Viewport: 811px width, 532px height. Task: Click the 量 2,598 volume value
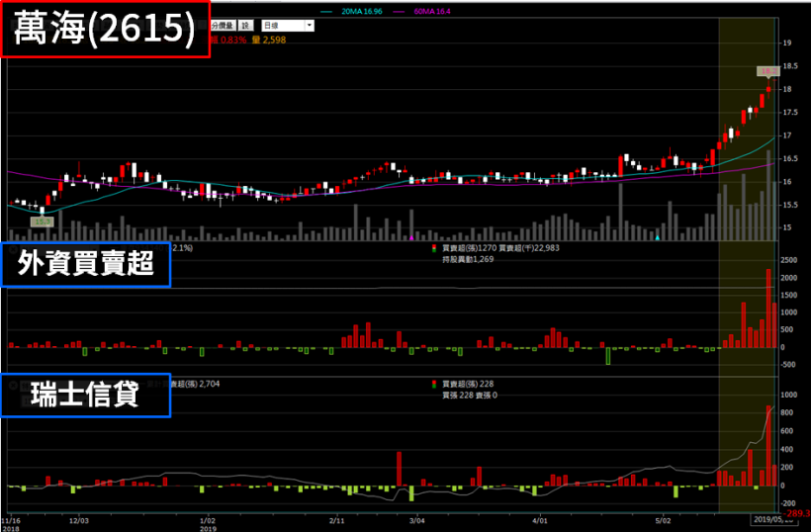[x=269, y=40]
